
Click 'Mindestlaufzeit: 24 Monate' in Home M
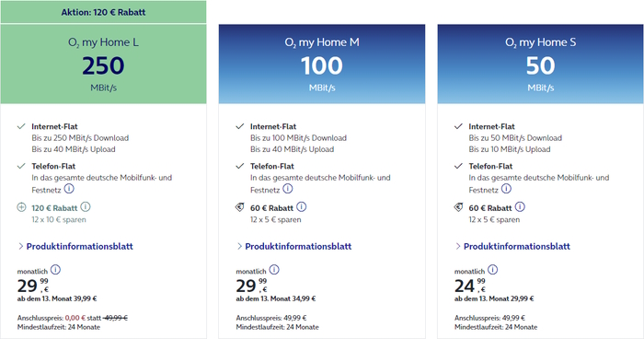277,327
